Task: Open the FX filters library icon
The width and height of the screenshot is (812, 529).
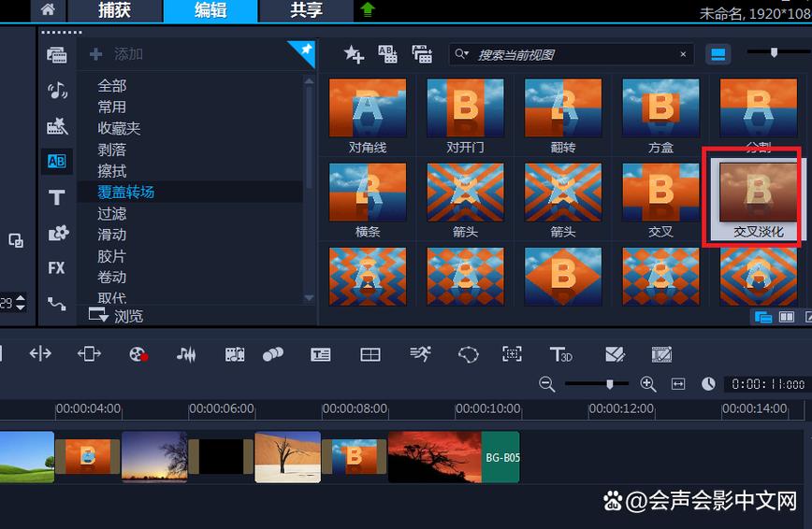Action: point(56,267)
